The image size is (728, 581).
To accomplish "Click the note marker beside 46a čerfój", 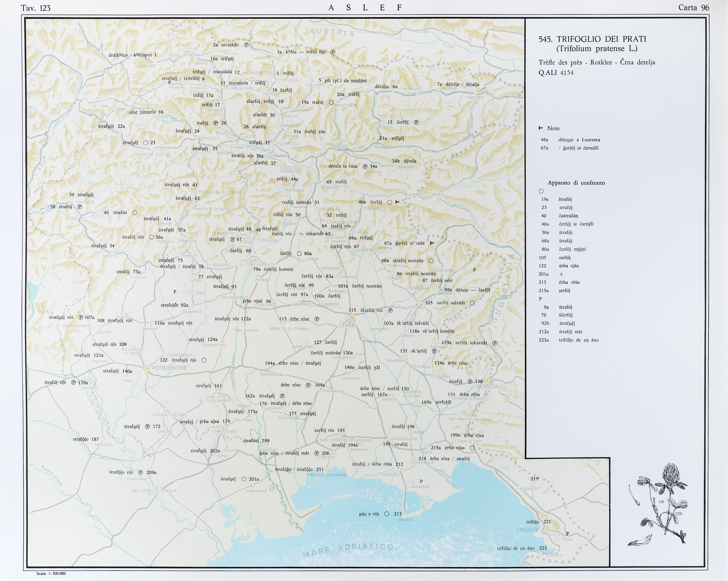I will pos(397,202).
